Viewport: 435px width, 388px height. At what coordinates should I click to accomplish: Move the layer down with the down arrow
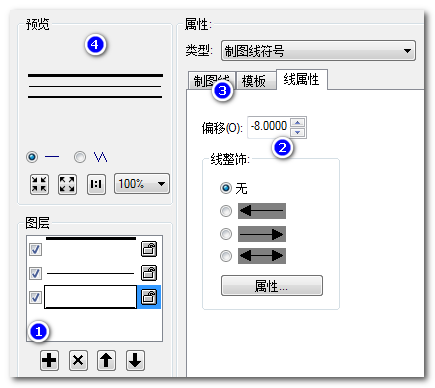[135, 360]
